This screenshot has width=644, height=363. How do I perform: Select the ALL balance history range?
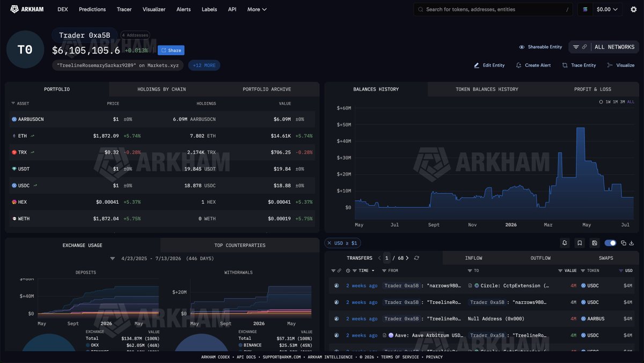click(x=631, y=102)
